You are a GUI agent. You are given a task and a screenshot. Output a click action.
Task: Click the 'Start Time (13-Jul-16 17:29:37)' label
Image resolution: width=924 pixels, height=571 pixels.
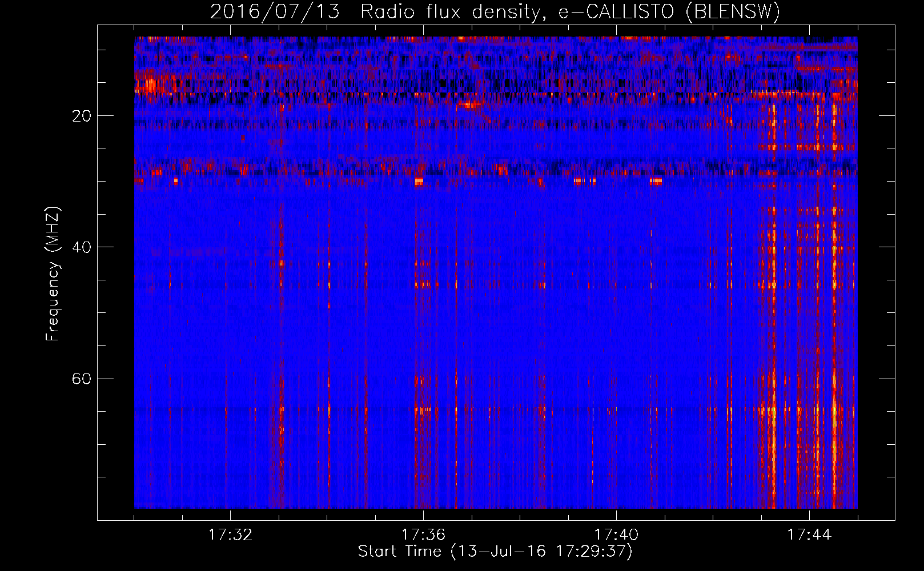[x=495, y=552]
